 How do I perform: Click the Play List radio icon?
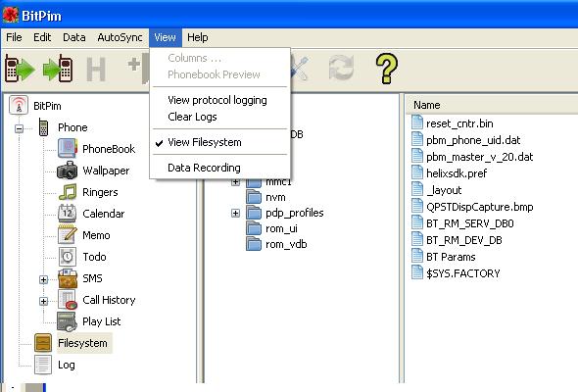tap(67, 321)
